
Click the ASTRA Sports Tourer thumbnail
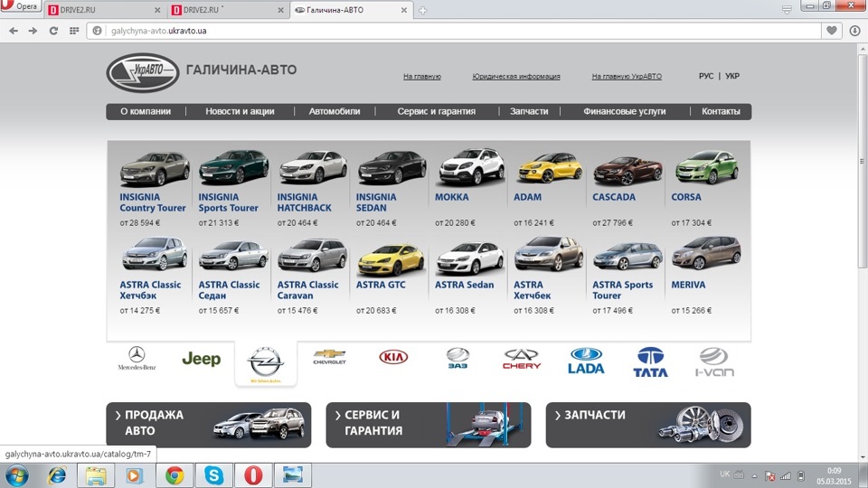coord(627,256)
